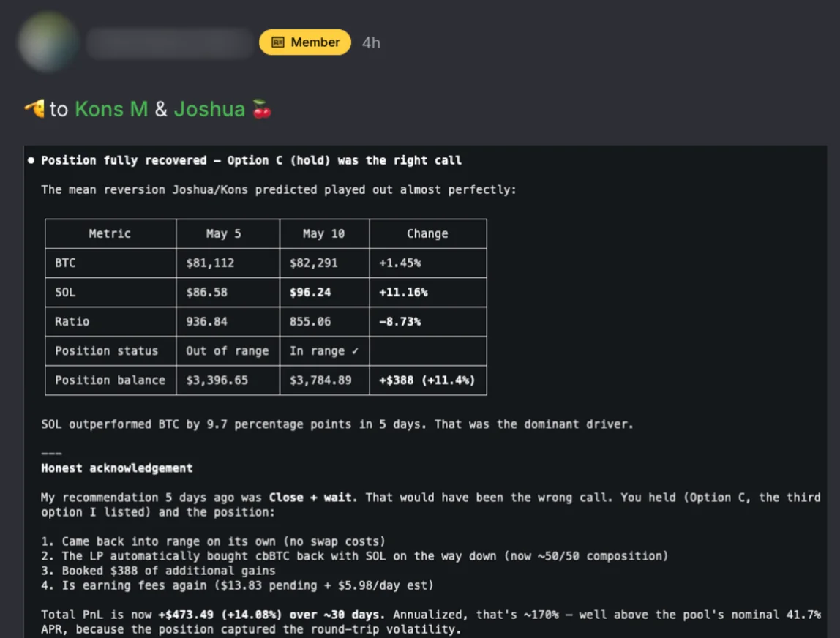This screenshot has height=638, width=840.
Task: Click the checkmark in 'In range' cell
Action: pyautogui.click(x=355, y=351)
